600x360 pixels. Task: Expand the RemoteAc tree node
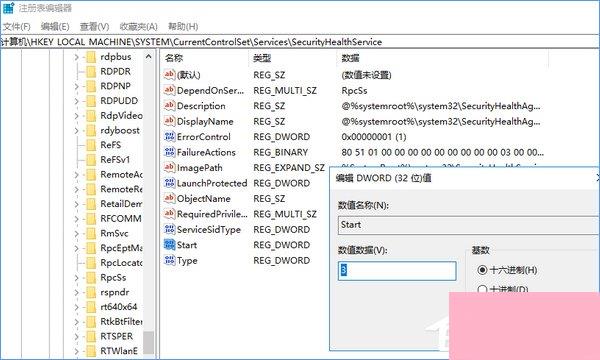click(76, 175)
